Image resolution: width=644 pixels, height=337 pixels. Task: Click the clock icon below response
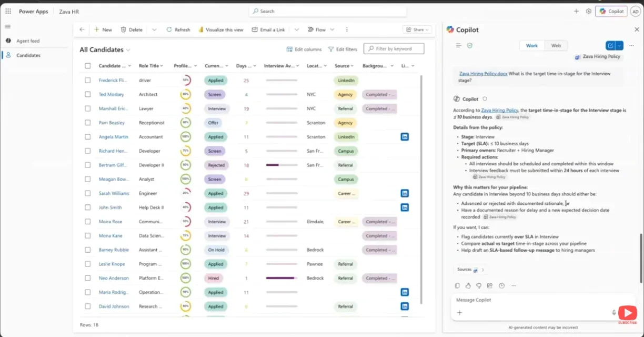point(501,286)
